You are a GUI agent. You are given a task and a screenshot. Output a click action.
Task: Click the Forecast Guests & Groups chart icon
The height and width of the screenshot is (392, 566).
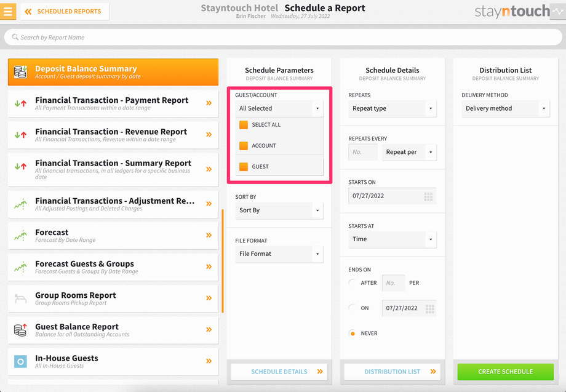coord(20,266)
